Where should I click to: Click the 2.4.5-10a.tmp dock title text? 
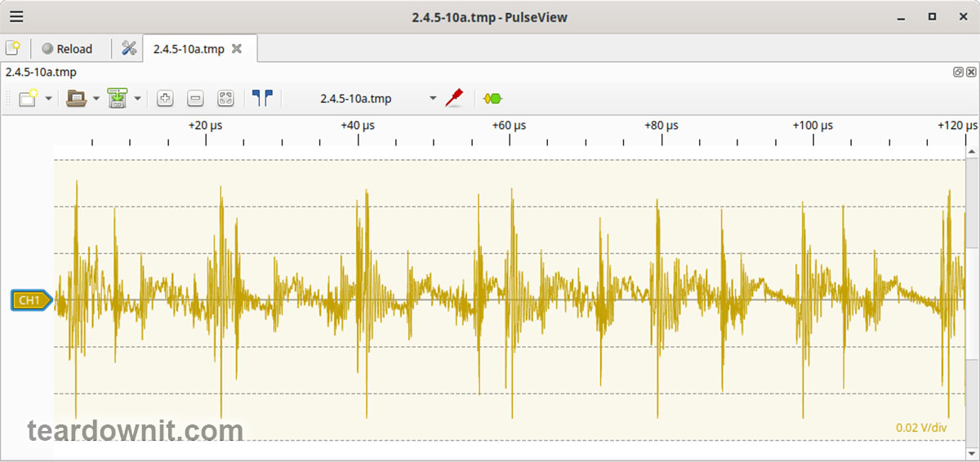point(41,72)
